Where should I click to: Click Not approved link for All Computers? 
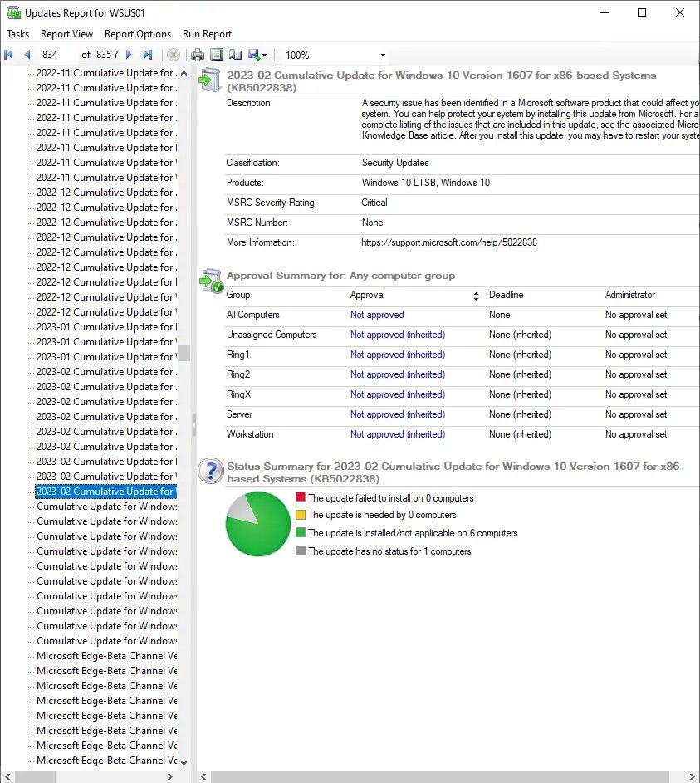(x=377, y=315)
